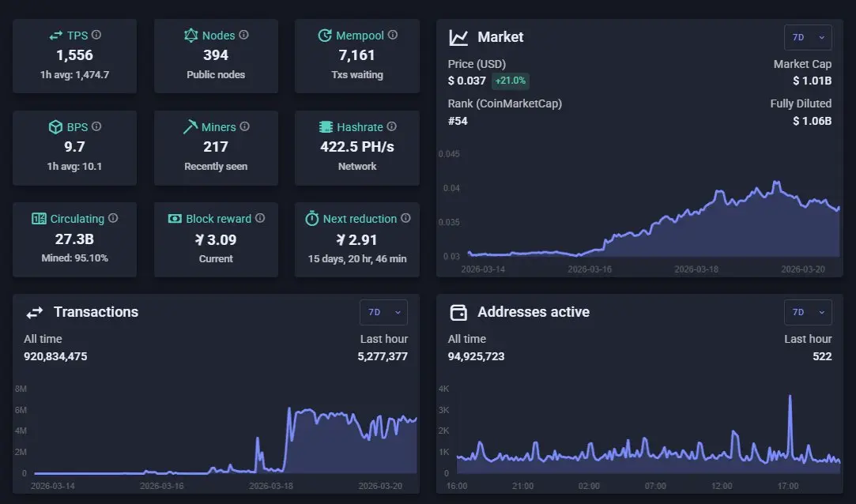Image resolution: width=856 pixels, height=504 pixels.
Task: Click the Transactions arrows icon in header
Action: click(35, 313)
